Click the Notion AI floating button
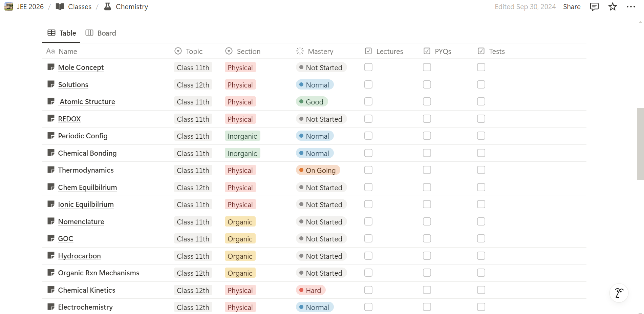Viewport: 644px width, 314px height. (619, 293)
